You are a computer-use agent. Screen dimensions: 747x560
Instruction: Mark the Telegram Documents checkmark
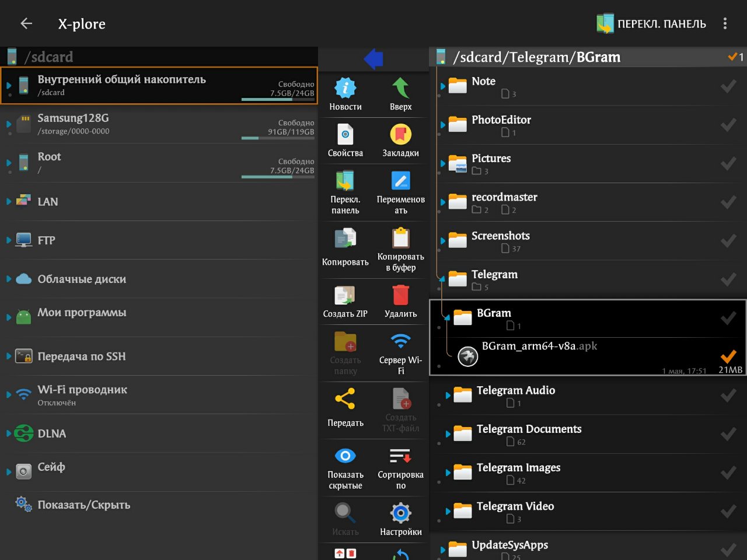pos(728,434)
